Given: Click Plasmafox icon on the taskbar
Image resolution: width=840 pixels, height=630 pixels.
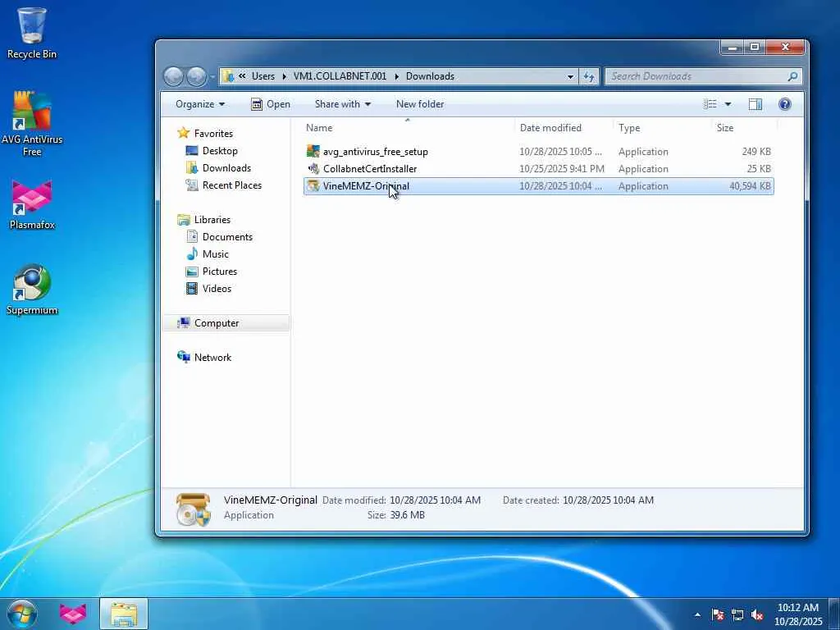Looking at the screenshot, I should pos(73,614).
